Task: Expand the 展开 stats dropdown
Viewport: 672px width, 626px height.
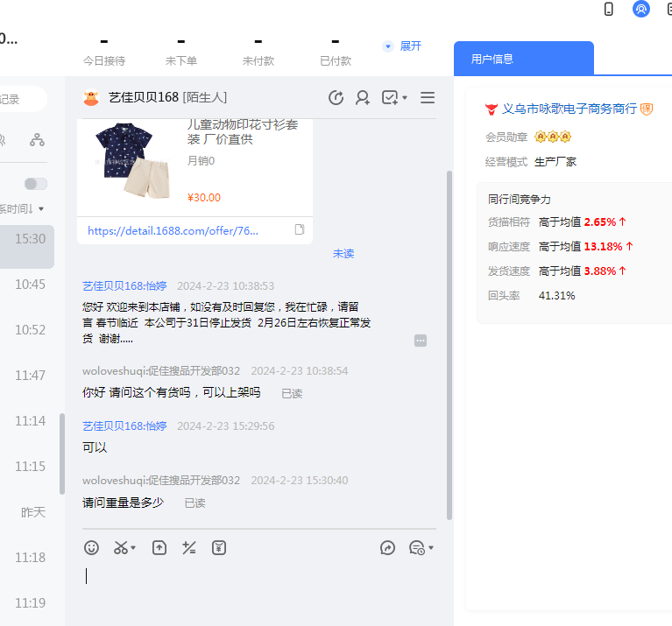Action: click(x=402, y=46)
